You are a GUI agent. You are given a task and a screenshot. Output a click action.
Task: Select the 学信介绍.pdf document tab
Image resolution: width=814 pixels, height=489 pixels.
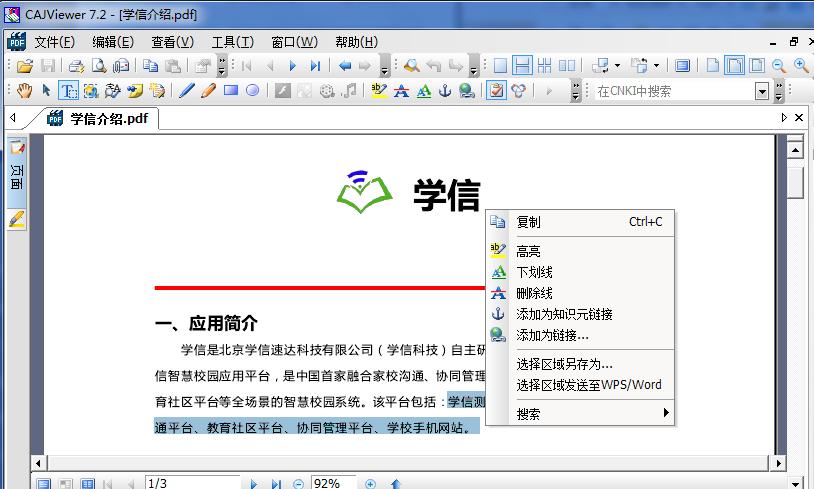(x=97, y=119)
